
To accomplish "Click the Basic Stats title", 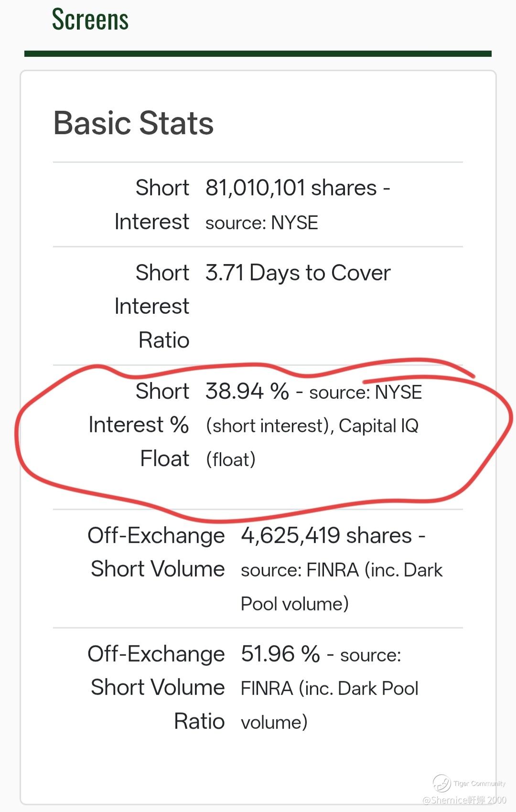I will (133, 123).
